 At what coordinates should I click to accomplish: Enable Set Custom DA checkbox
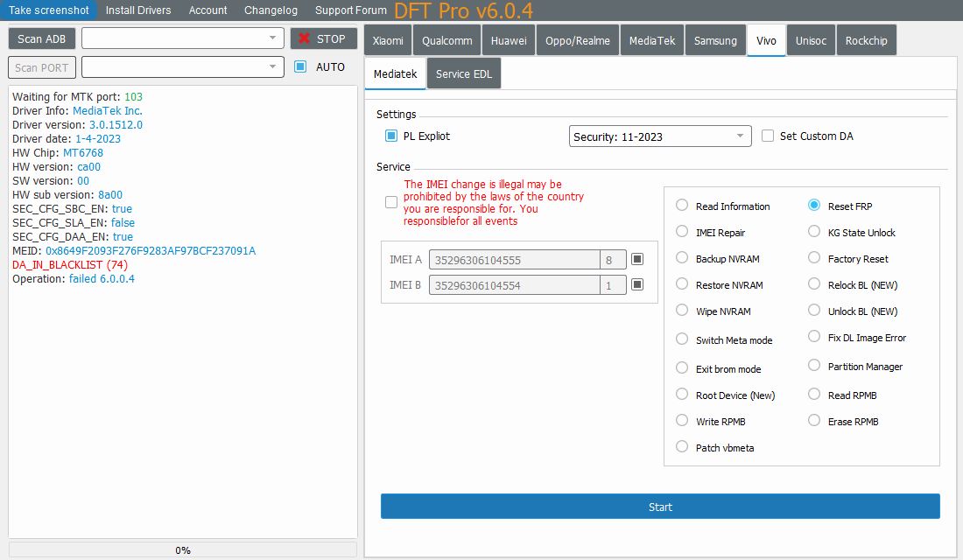(768, 136)
